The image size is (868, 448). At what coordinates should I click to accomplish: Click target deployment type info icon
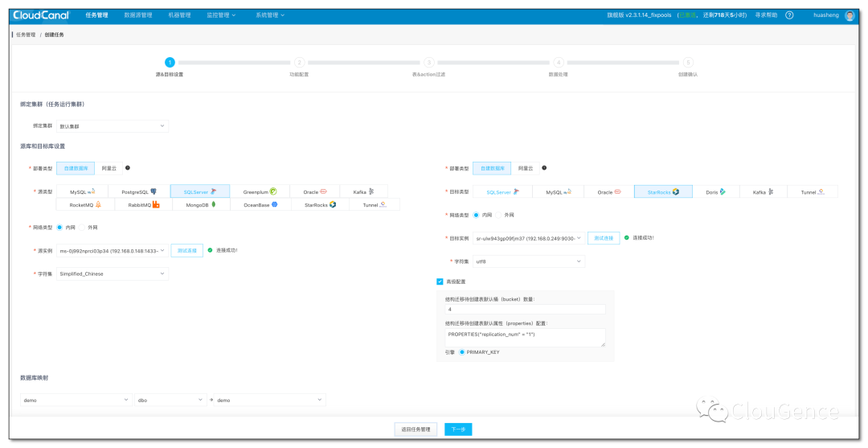point(544,168)
